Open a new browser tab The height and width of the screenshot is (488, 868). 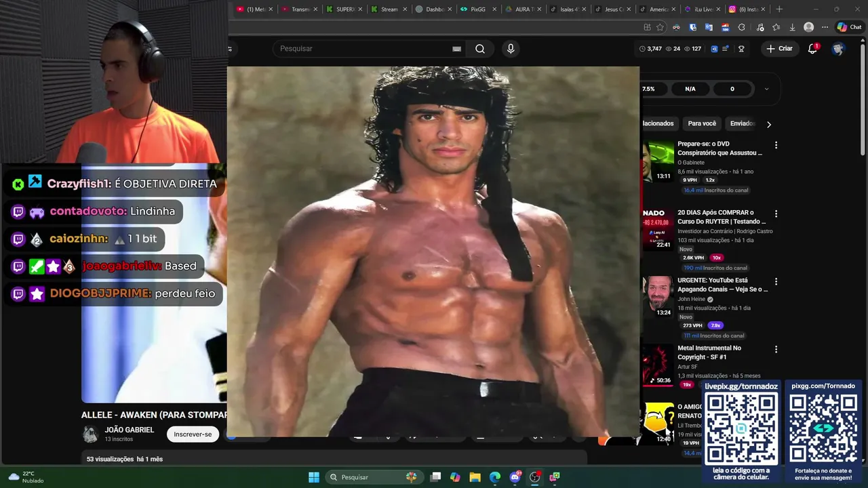tap(779, 9)
